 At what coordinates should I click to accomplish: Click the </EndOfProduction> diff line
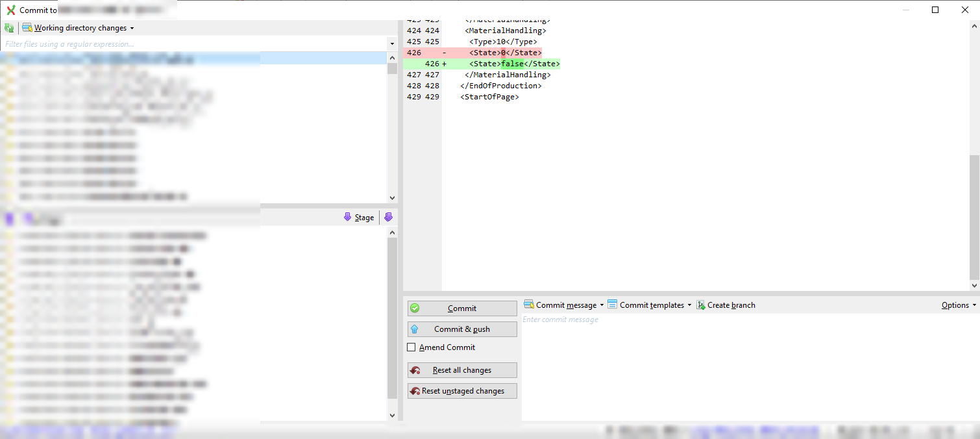tap(500, 86)
